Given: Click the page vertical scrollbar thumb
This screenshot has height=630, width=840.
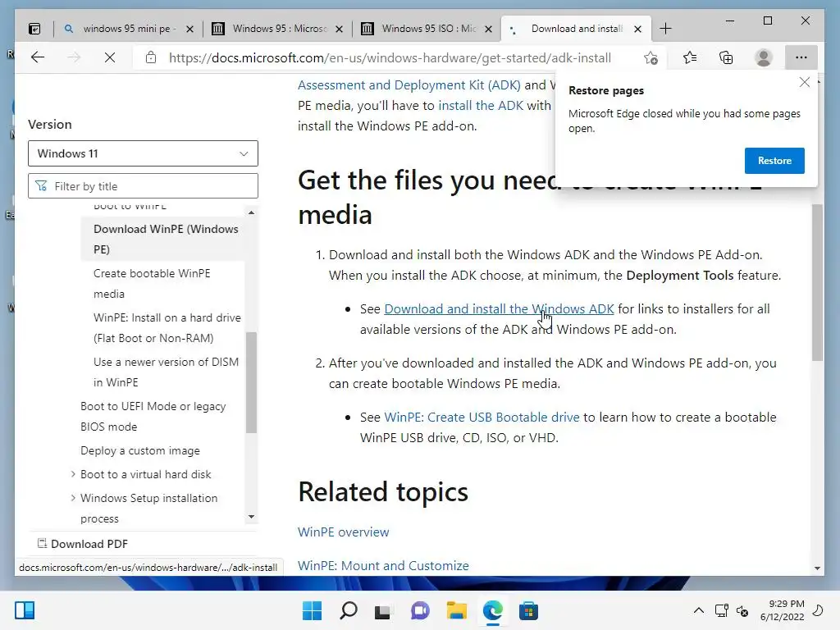Looking at the screenshot, I should 817,282.
